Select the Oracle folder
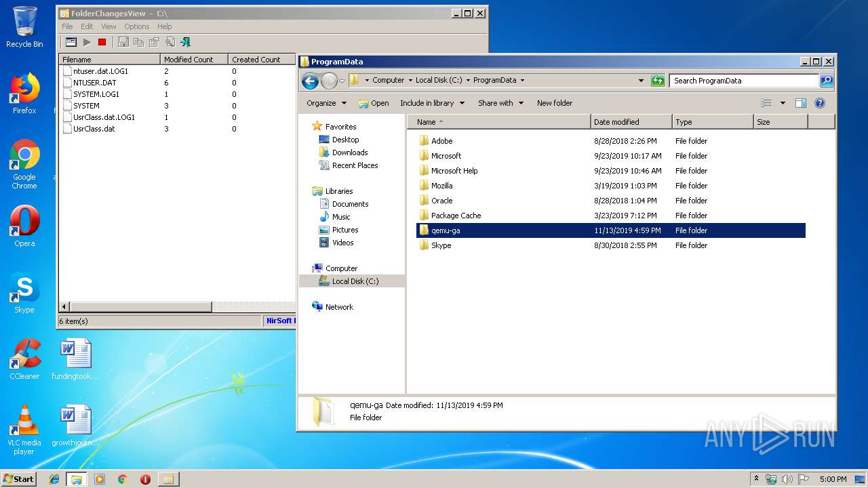 (x=610, y=201)
